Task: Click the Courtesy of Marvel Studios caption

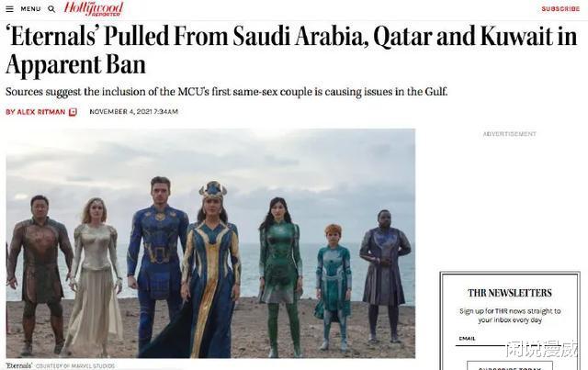Action: 75,366
